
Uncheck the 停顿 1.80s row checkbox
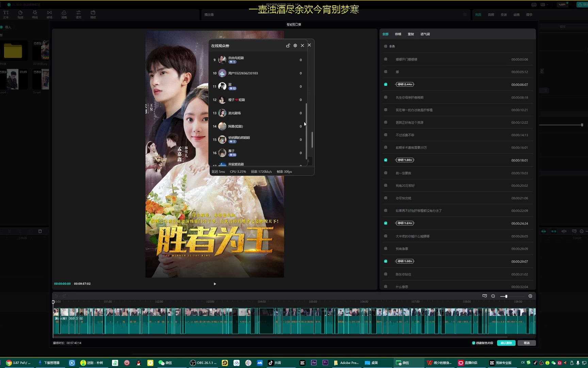click(386, 261)
